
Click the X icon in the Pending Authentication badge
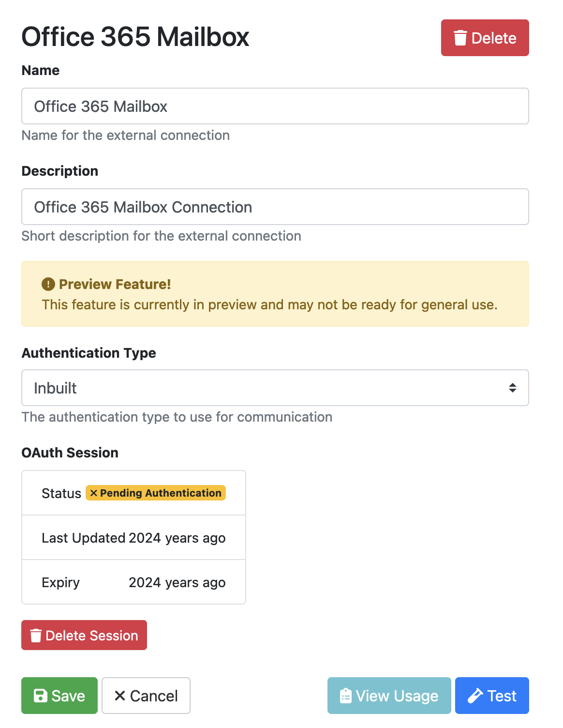[94, 493]
